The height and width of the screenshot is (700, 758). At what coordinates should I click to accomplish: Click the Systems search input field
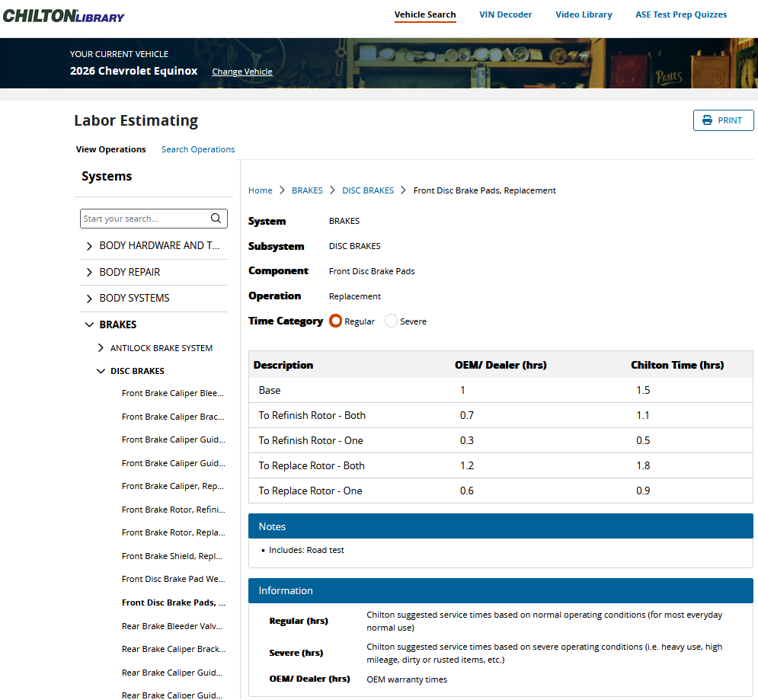[x=145, y=219]
